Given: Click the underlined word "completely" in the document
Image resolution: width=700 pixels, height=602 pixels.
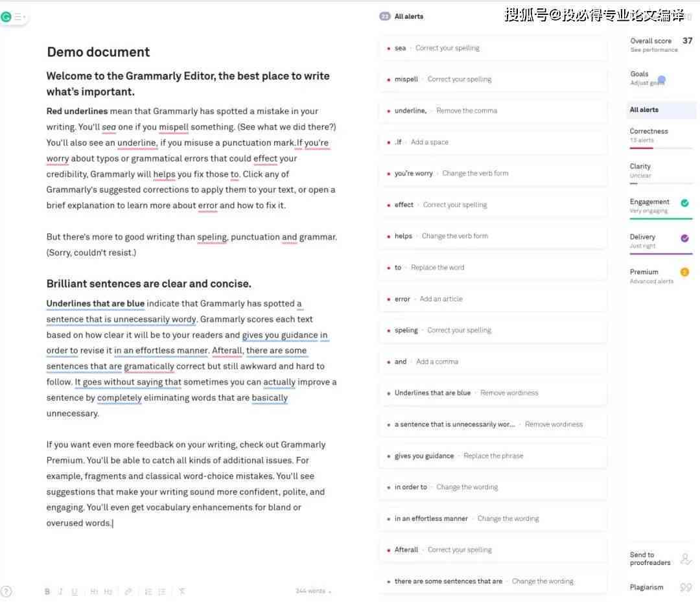Looking at the screenshot, I should tap(119, 398).
